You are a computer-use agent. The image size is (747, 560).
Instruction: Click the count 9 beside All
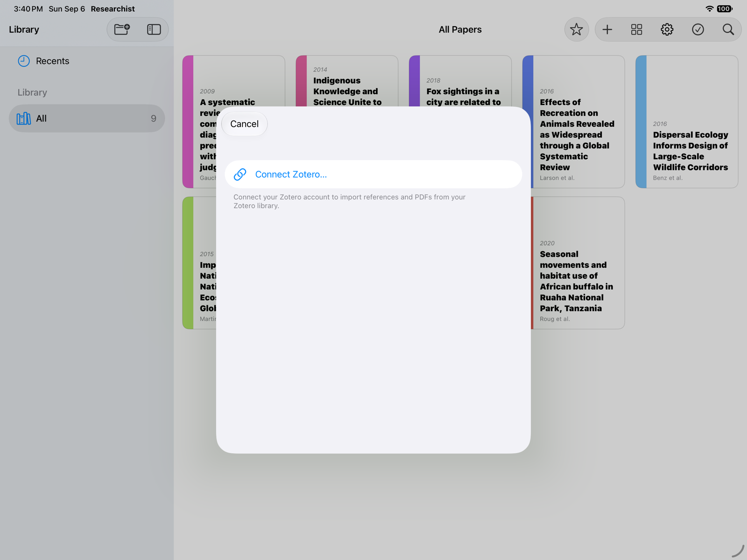pos(154,119)
